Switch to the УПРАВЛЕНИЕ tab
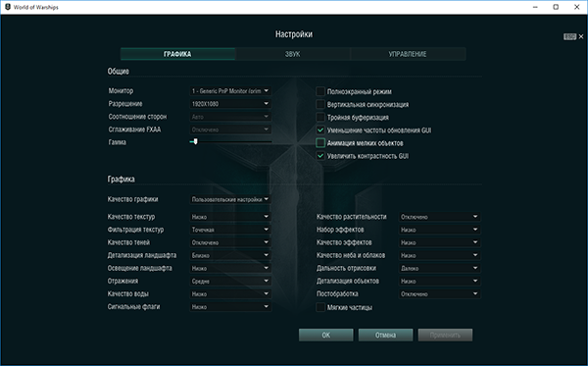Image resolution: width=588 pixels, height=366 pixels. point(408,54)
